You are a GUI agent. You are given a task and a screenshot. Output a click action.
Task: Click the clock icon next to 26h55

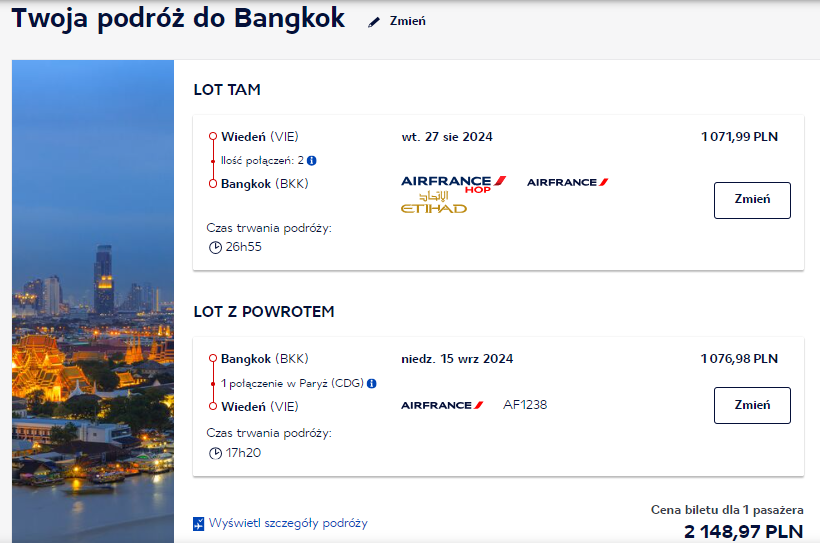pyautogui.click(x=215, y=247)
